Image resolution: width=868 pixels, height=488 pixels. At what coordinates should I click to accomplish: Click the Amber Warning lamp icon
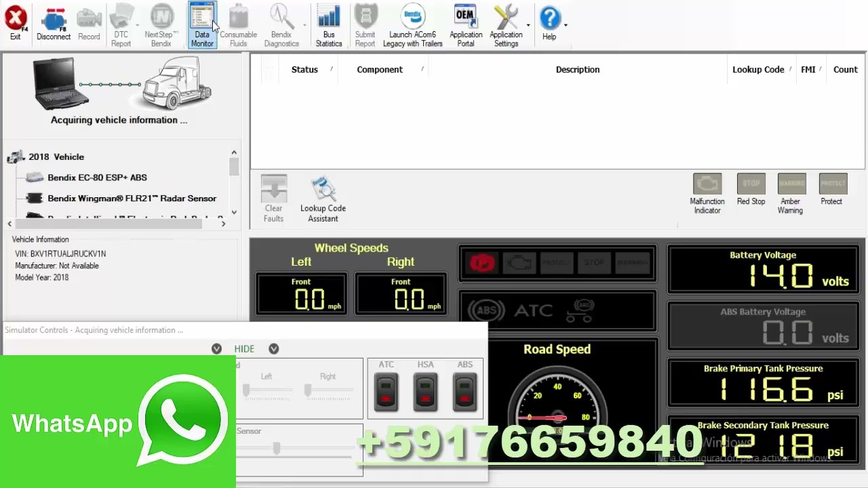791,184
